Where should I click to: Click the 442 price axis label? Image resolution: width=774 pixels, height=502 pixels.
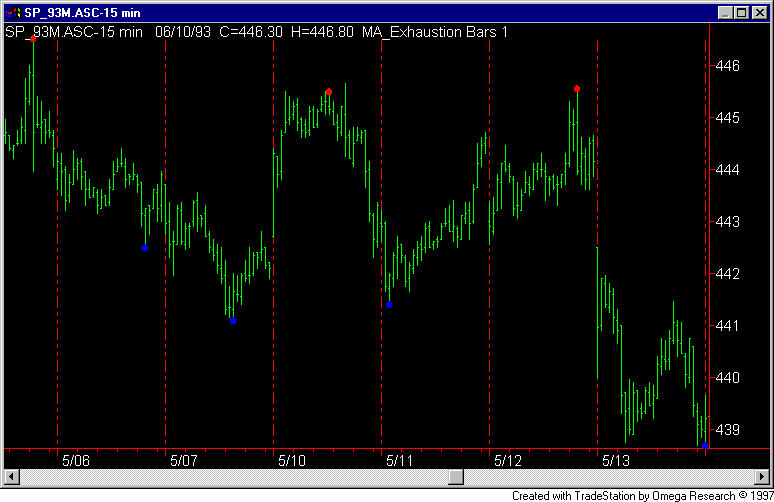point(728,274)
